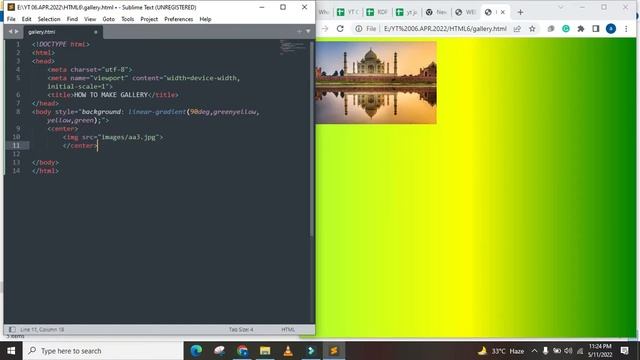Open a new Chrome tab with plus
Screen dimensions: 640x360
tap(520, 12)
